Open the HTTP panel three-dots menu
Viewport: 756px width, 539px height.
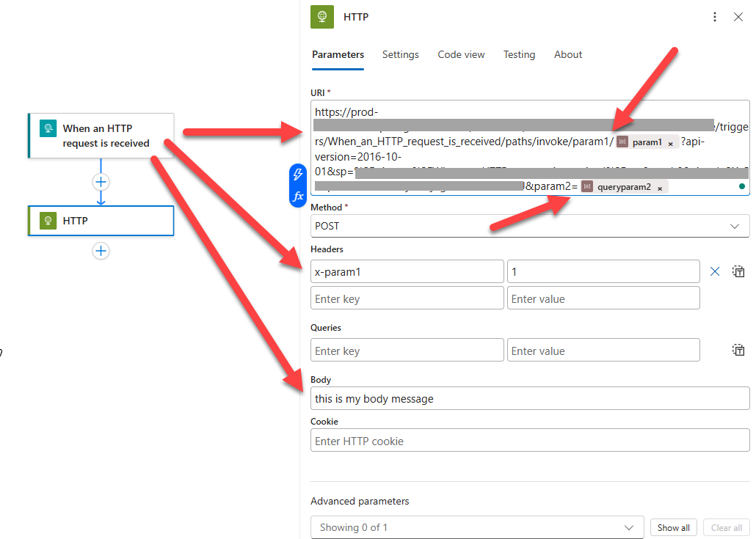(715, 17)
